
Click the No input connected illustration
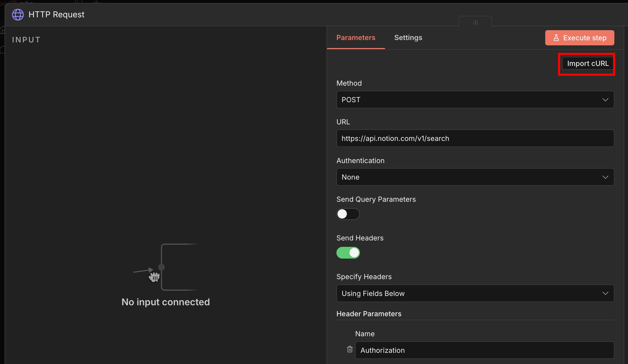(166, 267)
